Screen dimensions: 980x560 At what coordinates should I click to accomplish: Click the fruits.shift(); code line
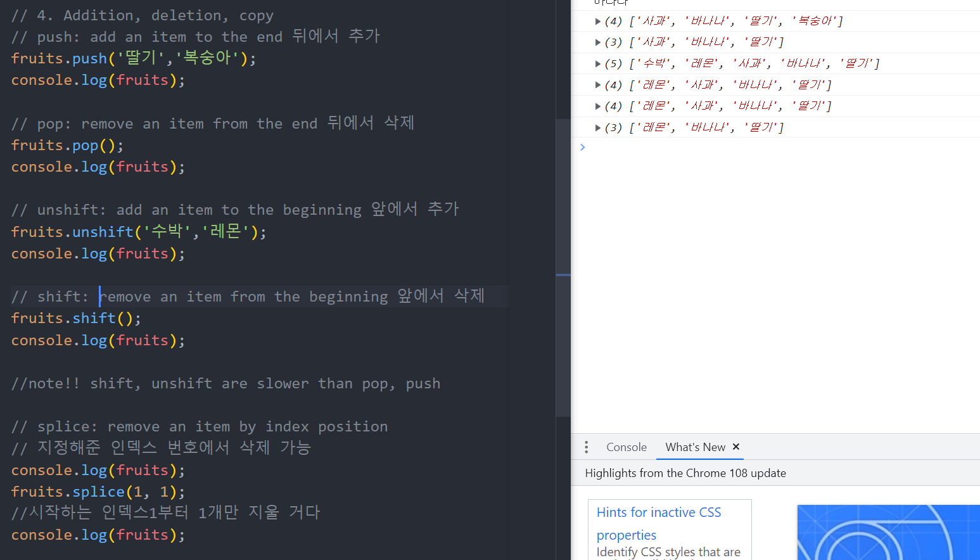pyautogui.click(x=76, y=318)
